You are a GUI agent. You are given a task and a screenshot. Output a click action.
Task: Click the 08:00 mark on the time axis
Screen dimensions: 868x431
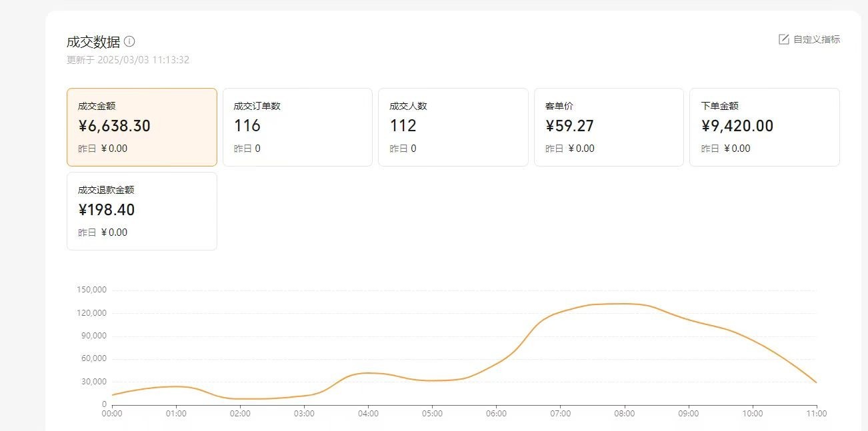624,414
